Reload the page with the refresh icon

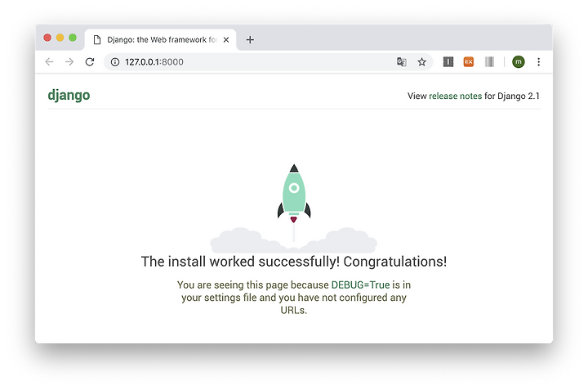click(90, 62)
